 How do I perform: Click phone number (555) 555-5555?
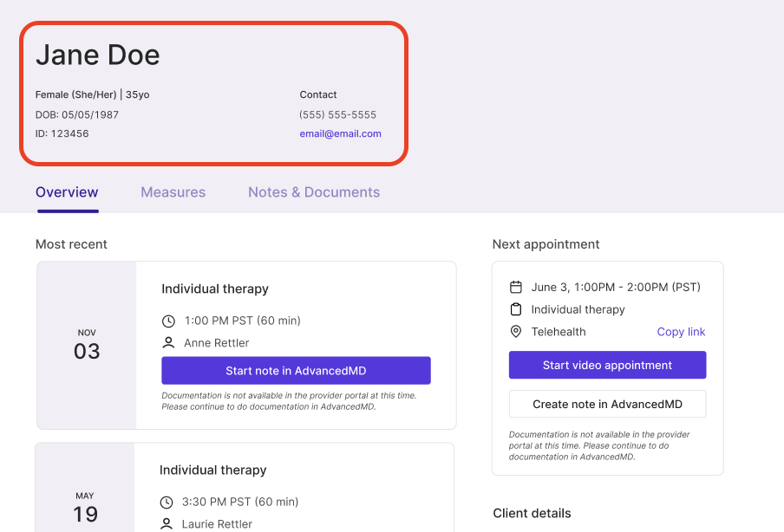(x=338, y=115)
